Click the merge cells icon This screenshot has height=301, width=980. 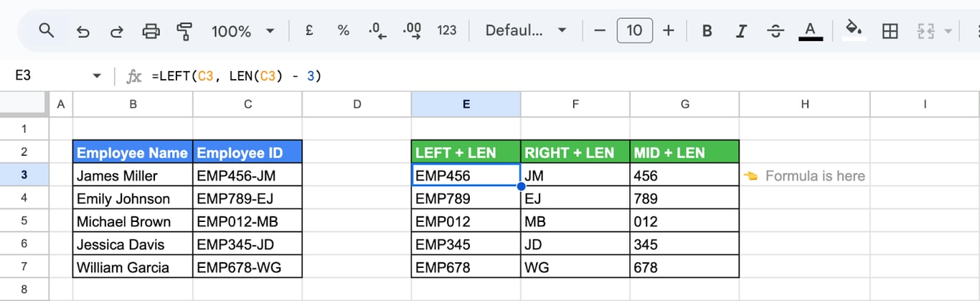coord(925,31)
